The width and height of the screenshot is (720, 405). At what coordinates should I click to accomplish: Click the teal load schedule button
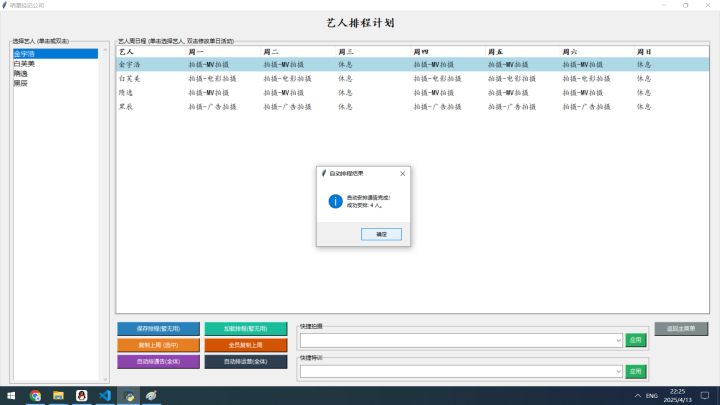246,329
